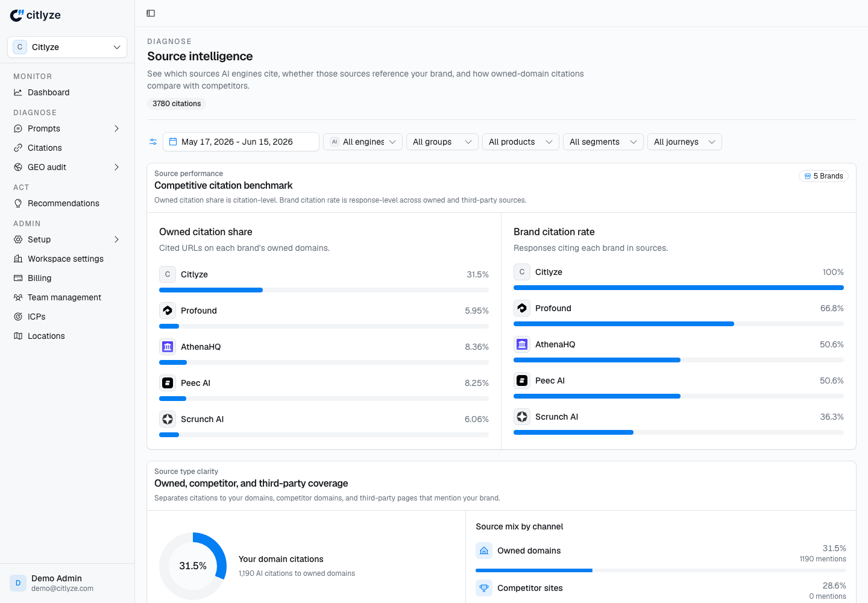Open the date range May 17 - Jun 15 picker
The width and height of the screenshot is (868, 603).
click(241, 142)
